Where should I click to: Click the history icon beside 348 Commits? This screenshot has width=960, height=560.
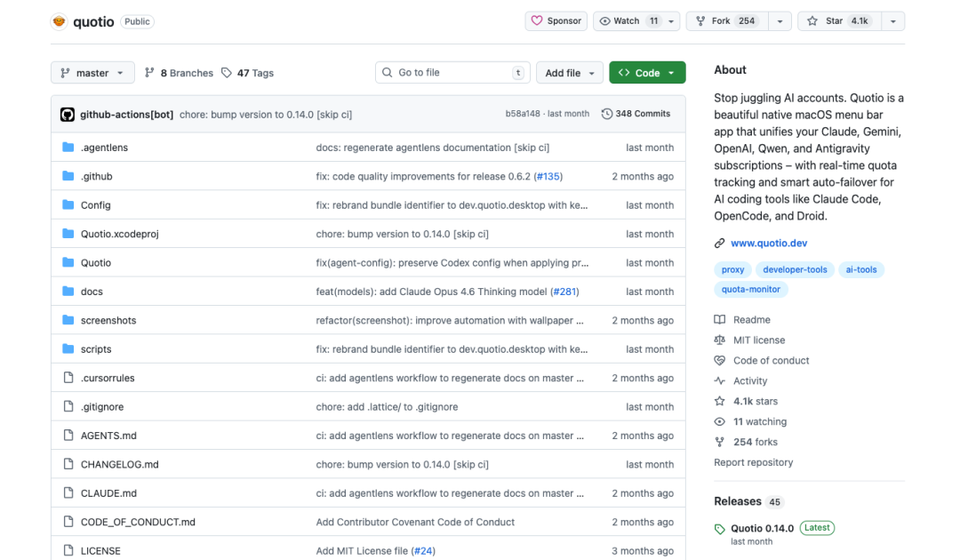point(606,114)
